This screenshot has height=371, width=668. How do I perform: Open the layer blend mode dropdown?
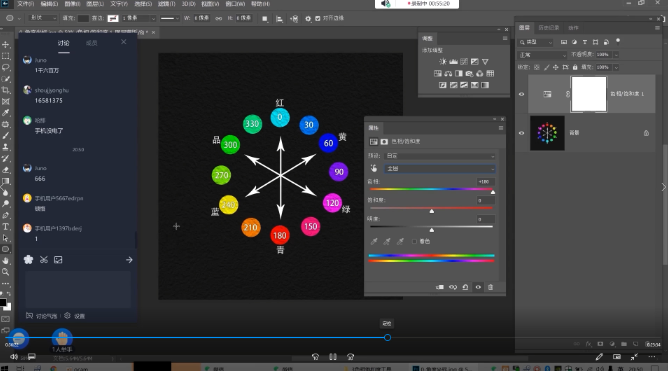542,55
